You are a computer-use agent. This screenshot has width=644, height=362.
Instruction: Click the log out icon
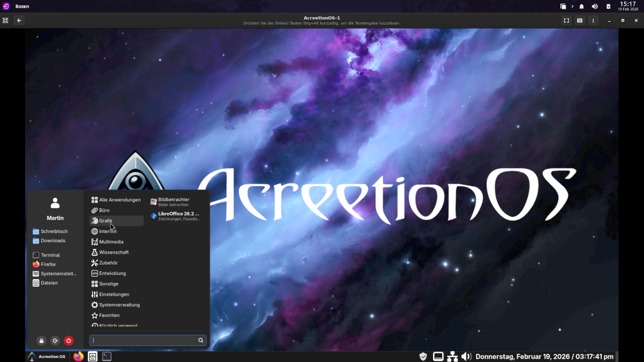point(55,341)
